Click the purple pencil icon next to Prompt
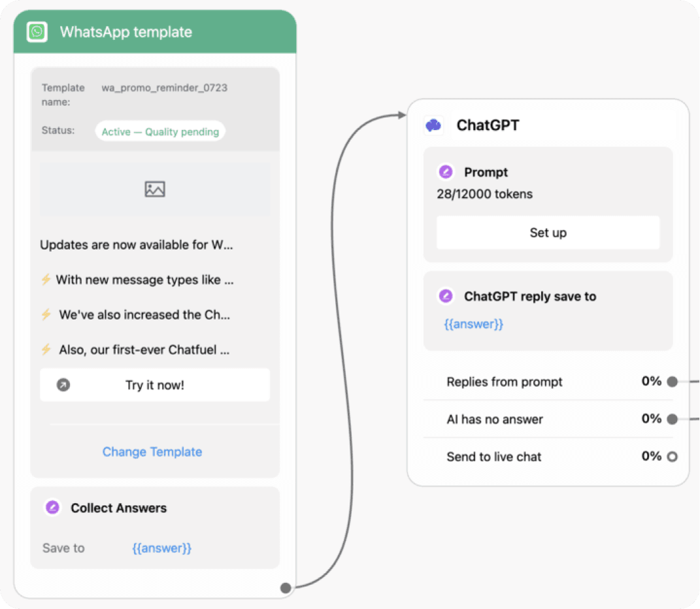700x609 pixels. click(446, 172)
